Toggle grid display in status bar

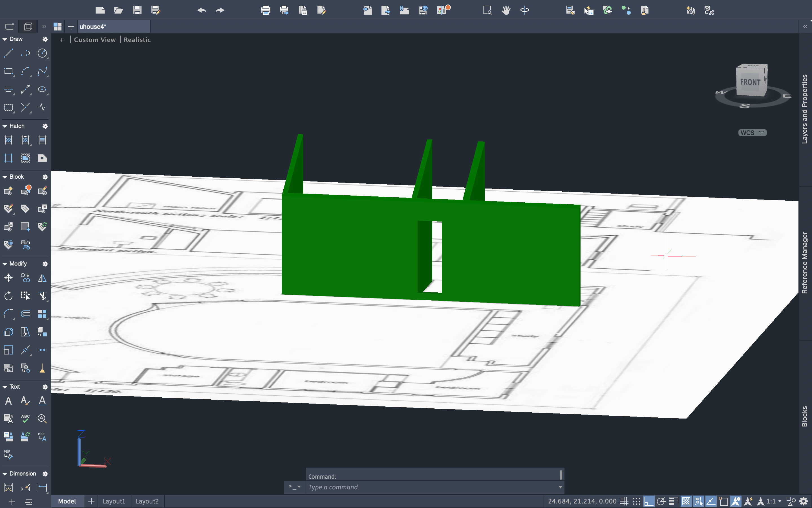click(624, 501)
